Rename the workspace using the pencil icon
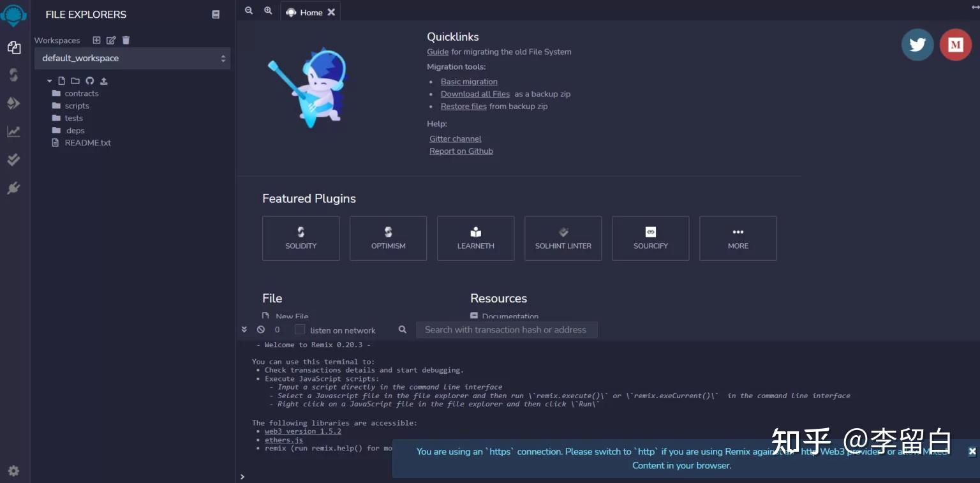The height and width of the screenshot is (483, 980). pos(110,40)
